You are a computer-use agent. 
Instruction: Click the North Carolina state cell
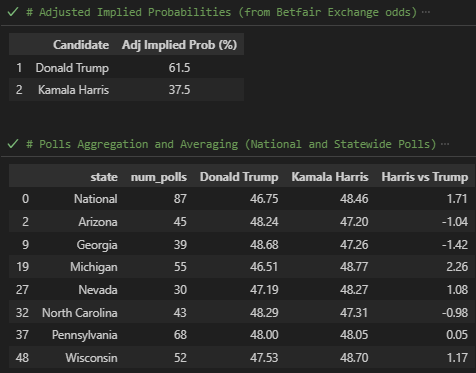pyautogui.click(x=80, y=313)
